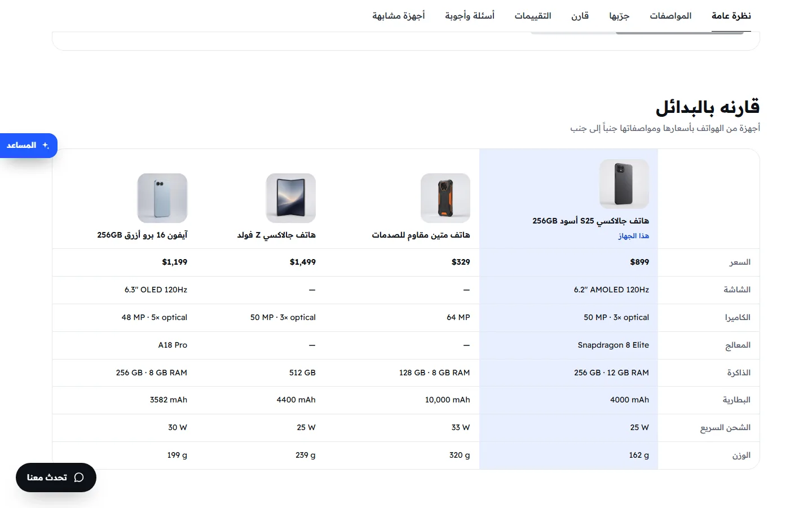Open the iPhone 16 Pro blue thumbnail

click(162, 198)
